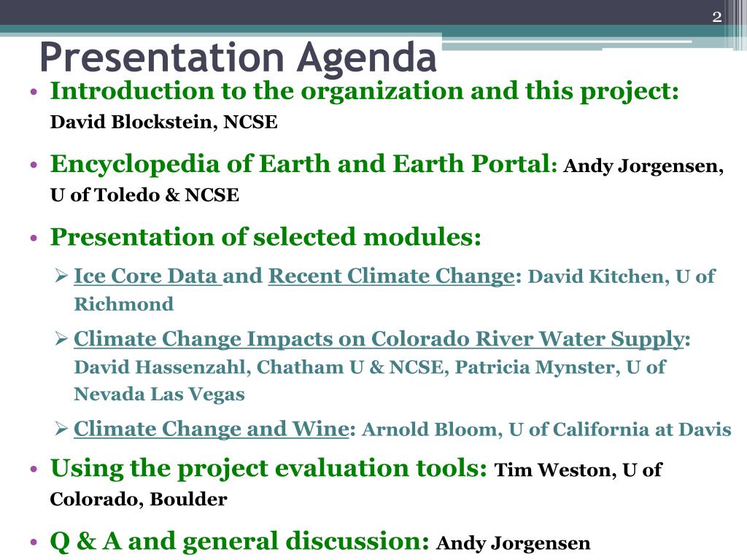Click arrow bullet beside Ice Core Data
Viewport: 747px width, 560px height.
(61, 276)
